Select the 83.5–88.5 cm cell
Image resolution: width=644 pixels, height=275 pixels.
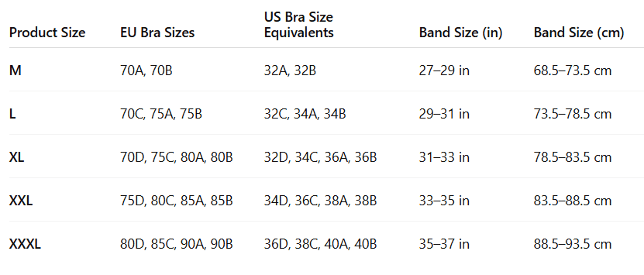(x=573, y=201)
